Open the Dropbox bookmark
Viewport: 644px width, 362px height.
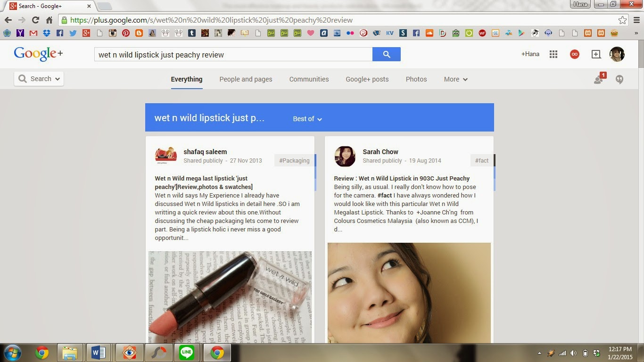[46, 33]
